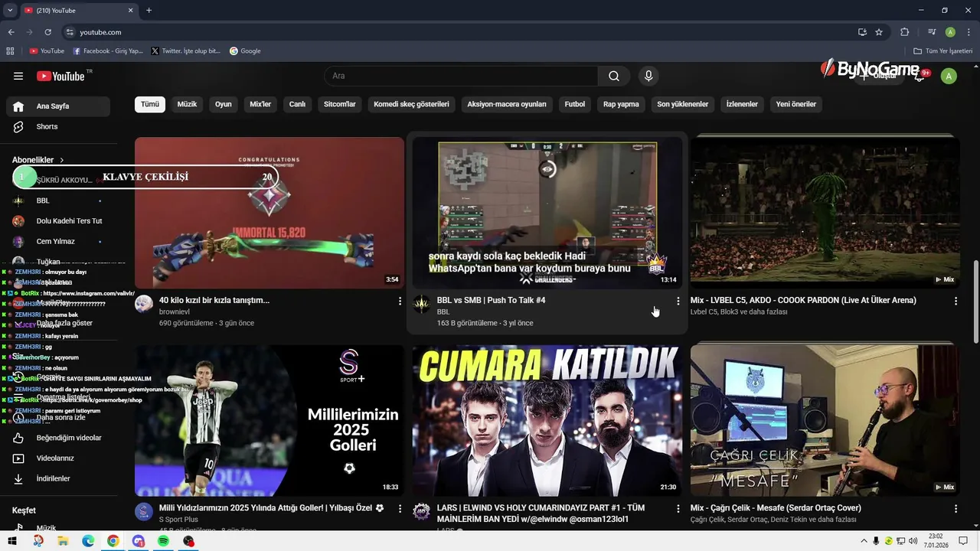This screenshot has height=551, width=980.
Task: Open Millilerimizin 2025 Golleri thumbnail
Action: pos(269,420)
